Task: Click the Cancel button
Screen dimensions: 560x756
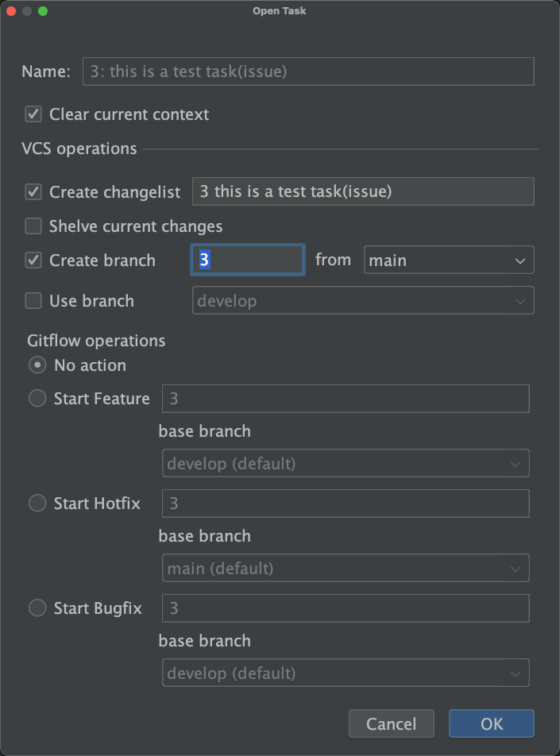Action: (x=391, y=723)
